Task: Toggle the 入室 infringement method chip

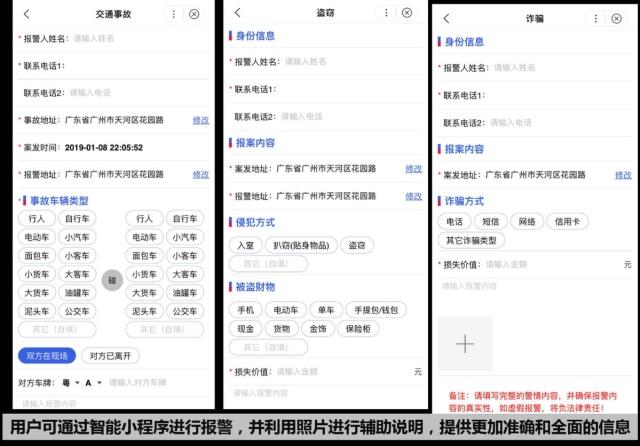Action: (245, 244)
